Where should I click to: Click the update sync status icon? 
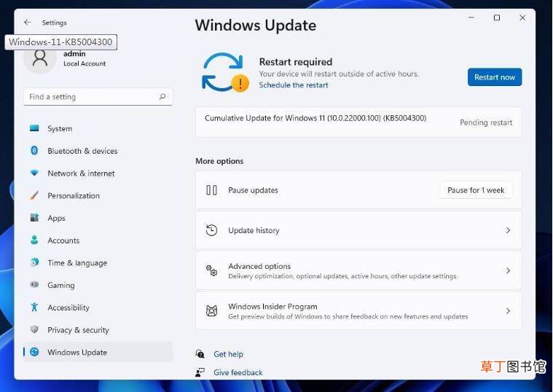pos(225,72)
